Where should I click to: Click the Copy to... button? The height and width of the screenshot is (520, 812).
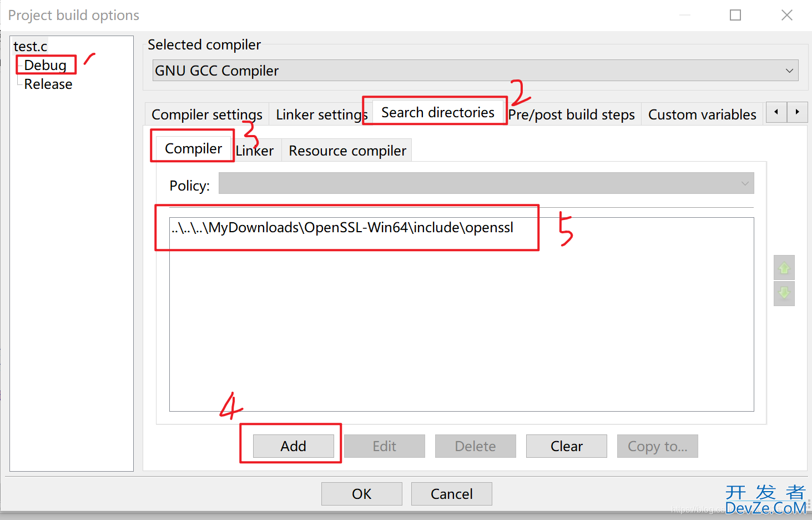658,446
